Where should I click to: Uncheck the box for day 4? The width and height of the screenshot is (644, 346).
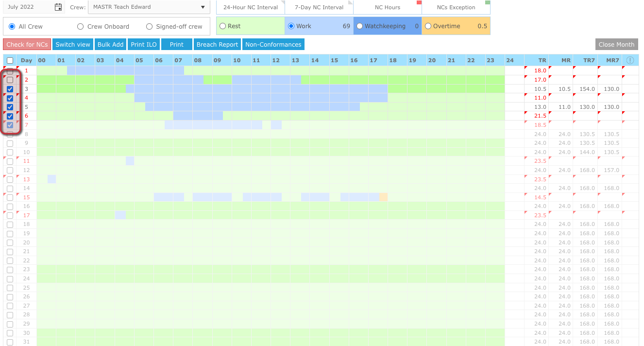(10, 98)
